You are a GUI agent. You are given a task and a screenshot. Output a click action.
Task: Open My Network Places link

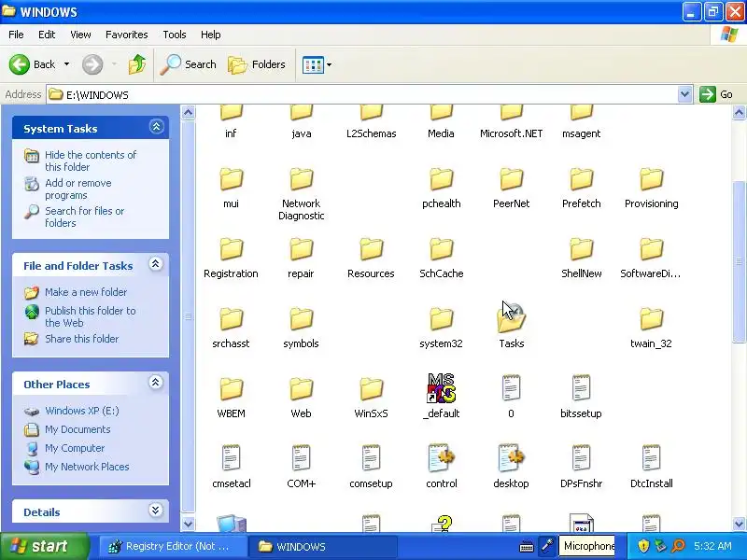click(87, 467)
